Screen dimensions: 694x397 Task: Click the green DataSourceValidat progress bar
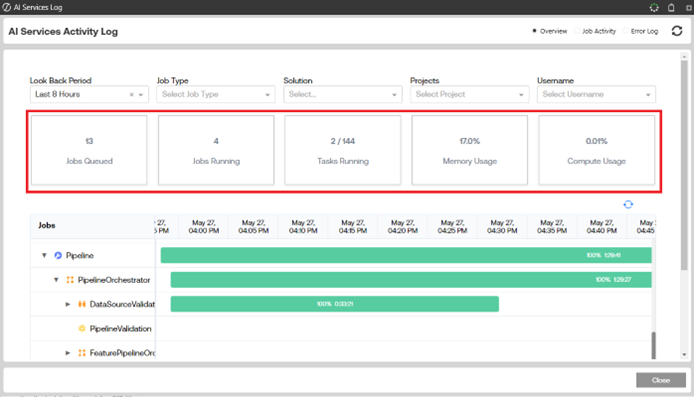point(335,304)
